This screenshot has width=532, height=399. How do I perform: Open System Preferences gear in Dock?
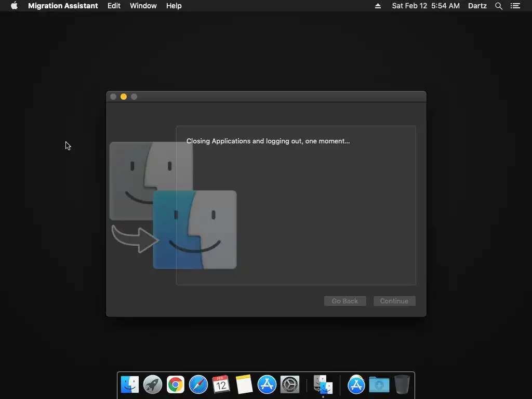click(290, 384)
